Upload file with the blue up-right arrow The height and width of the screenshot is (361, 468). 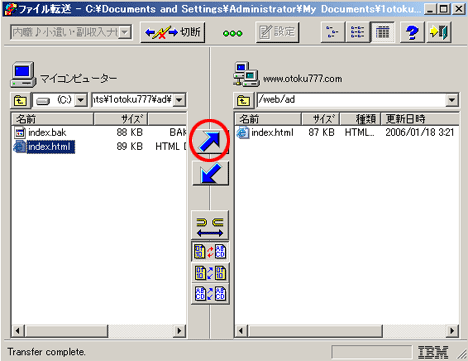pos(210,141)
